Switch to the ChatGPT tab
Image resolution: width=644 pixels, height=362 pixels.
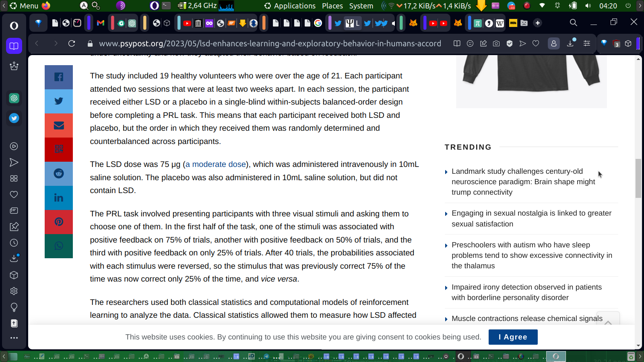(x=132, y=23)
